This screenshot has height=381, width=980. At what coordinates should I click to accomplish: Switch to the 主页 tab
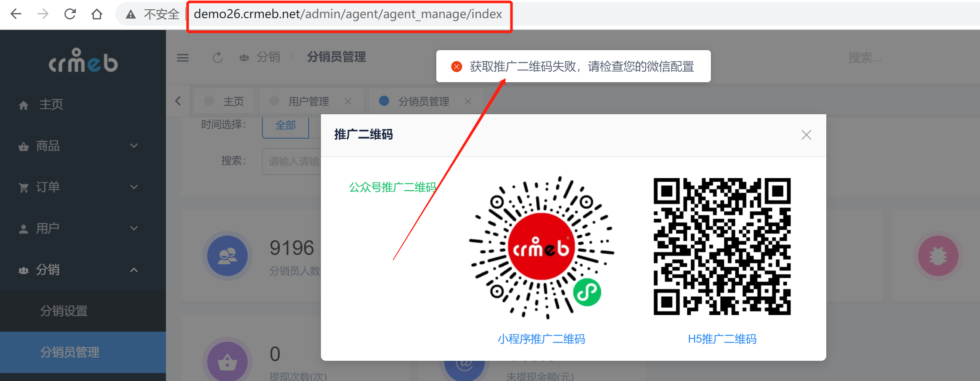point(224,101)
